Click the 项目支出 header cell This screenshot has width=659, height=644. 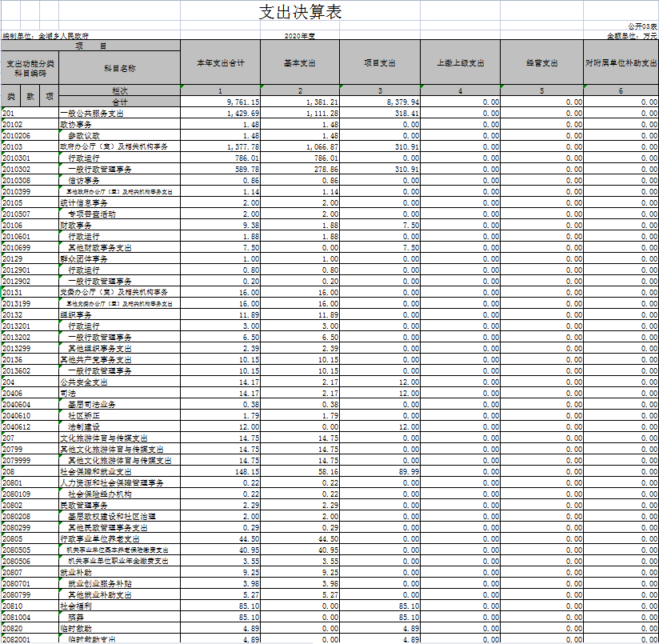tap(380, 62)
